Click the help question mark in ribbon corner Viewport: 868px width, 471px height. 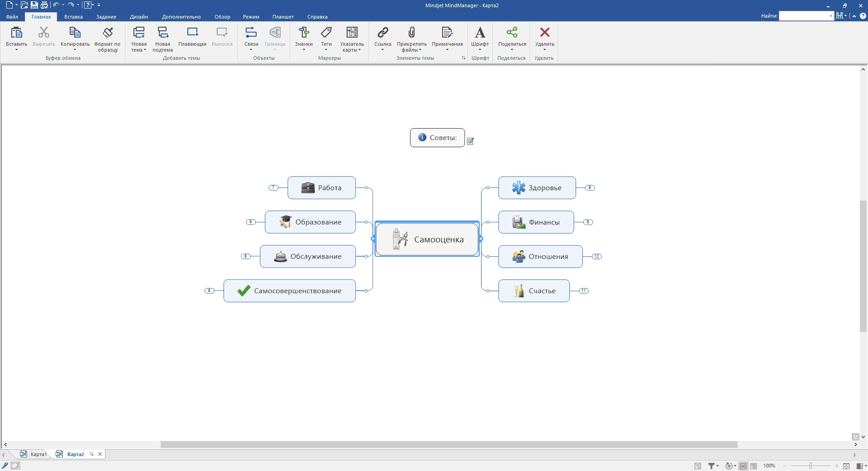863,16
